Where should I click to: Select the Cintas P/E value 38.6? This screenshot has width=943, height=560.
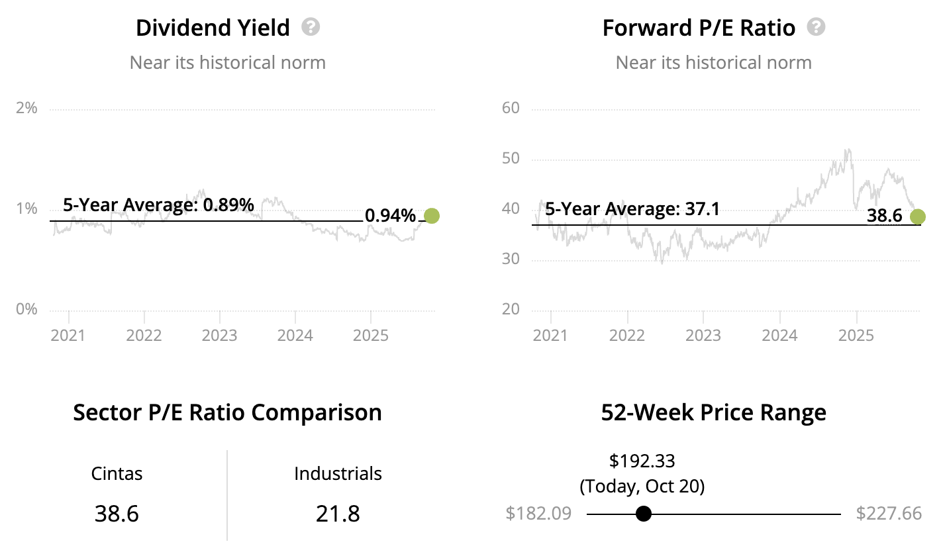[117, 514]
